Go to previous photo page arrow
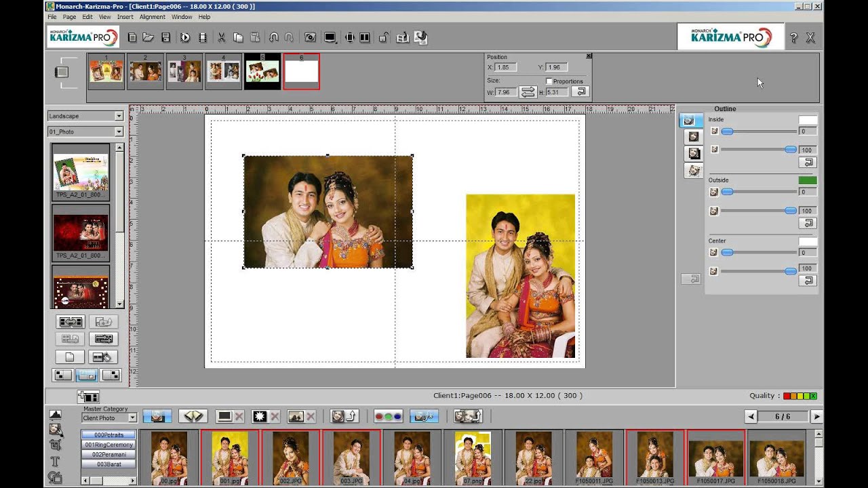The width and height of the screenshot is (868, 488). pyautogui.click(x=751, y=417)
